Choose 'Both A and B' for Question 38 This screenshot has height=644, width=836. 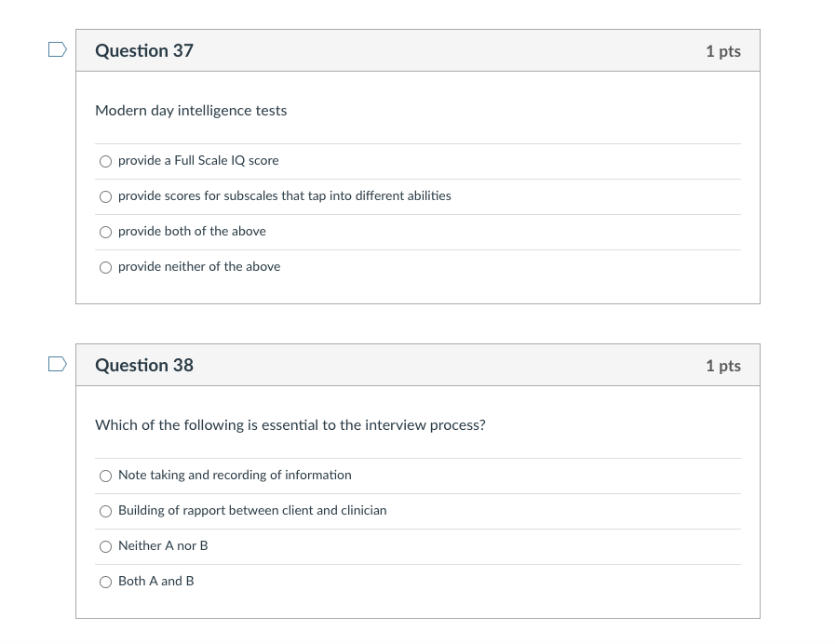(105, 582)
